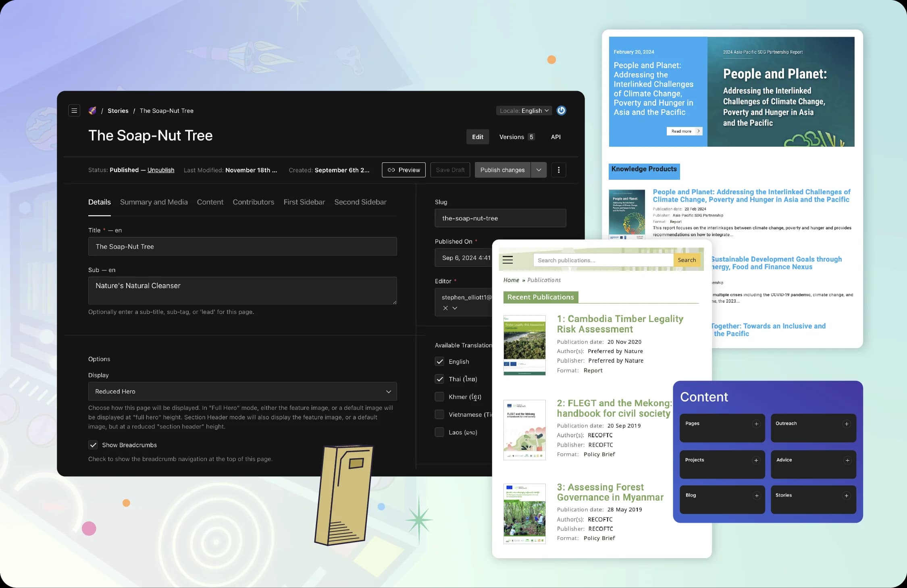This screenshot has width=907, height=588.
Task: Add new entry with Outreach plus icon
Action: [847, 424]
